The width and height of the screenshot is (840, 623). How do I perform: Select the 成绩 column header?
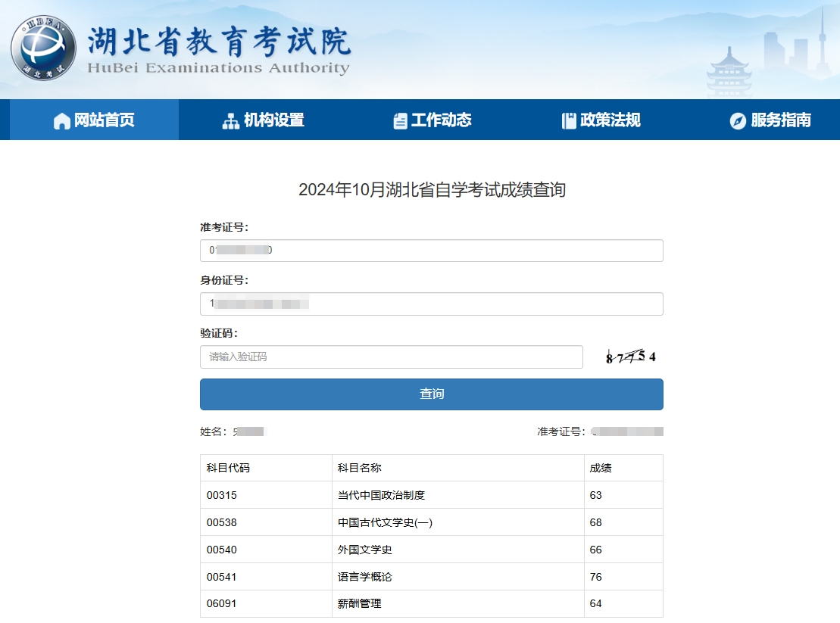click(x=601, y=468)
